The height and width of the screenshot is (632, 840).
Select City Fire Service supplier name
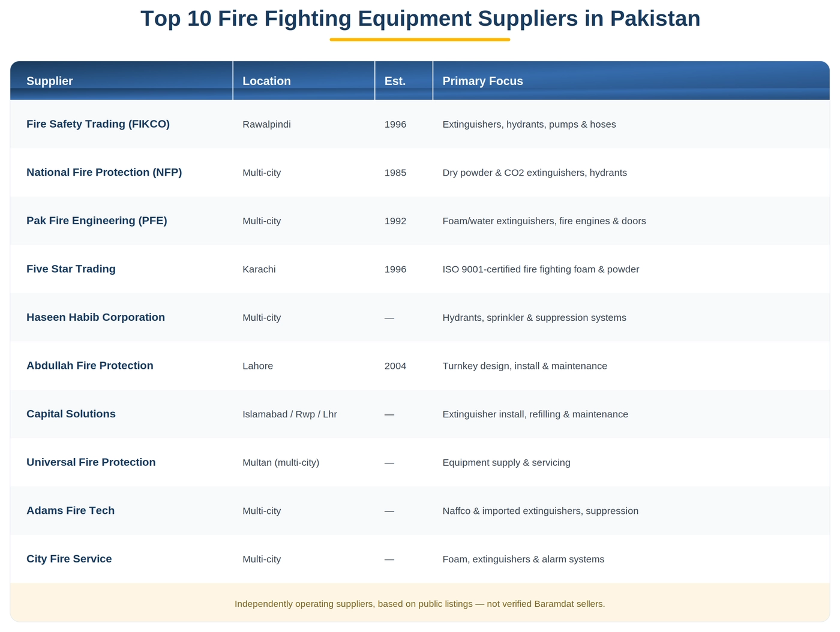pyautogui.click(x=69, y=559)
